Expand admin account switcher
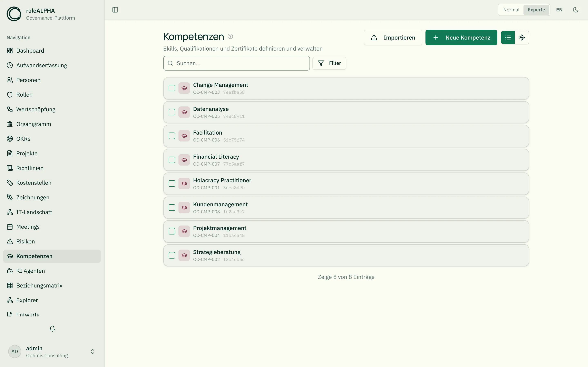This screenshot has height=367, width=588. pos(92,352)
